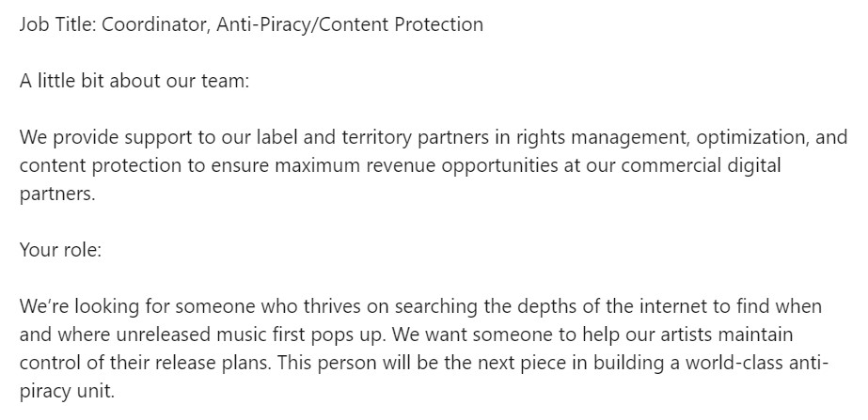Click the words 'piracy unit.' at the end
868x420 pixels.
tap(67, 391)
